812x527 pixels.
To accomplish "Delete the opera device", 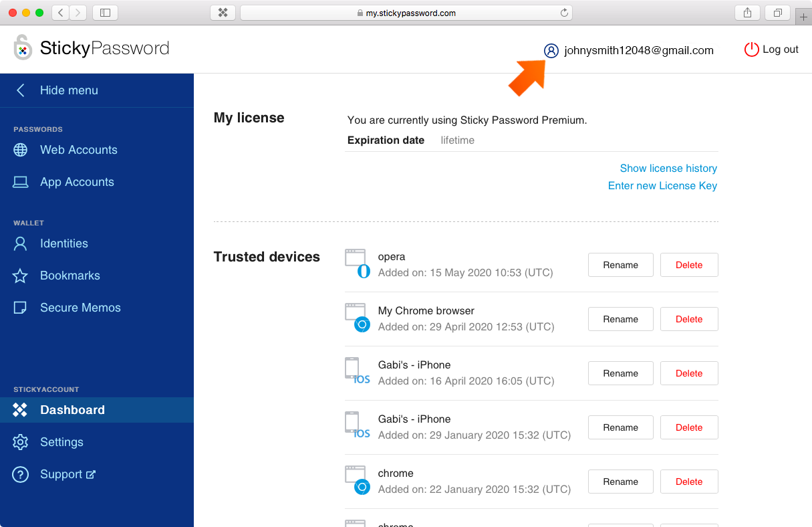I will [689, 265].
